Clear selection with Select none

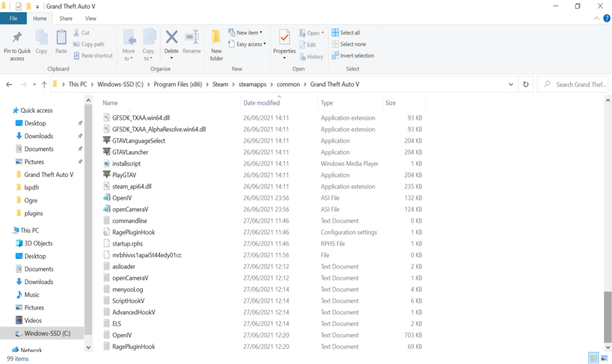[x=349, y=44]
